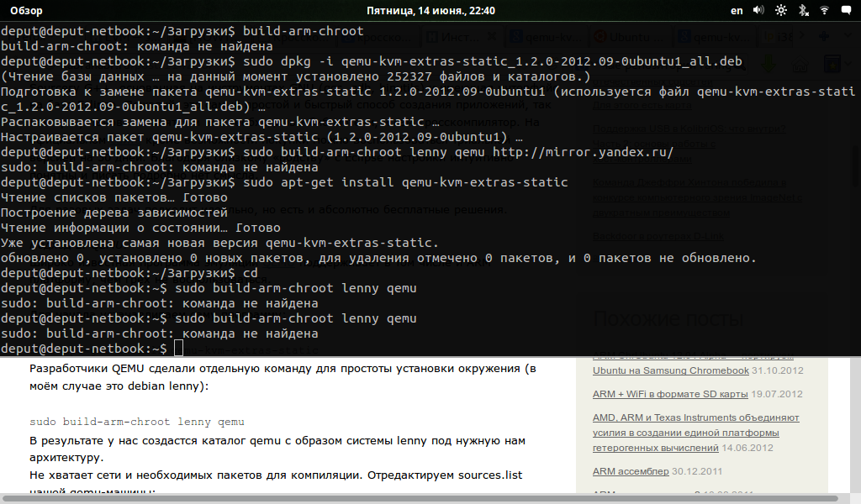Click the terminal line ending with "$ cd"

[129, 273]
